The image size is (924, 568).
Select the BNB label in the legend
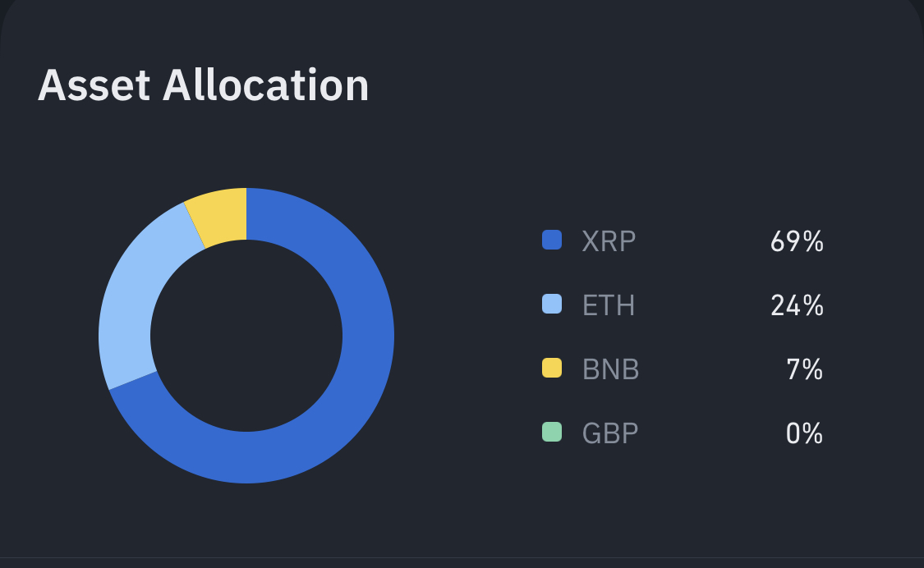pos(610,369)
